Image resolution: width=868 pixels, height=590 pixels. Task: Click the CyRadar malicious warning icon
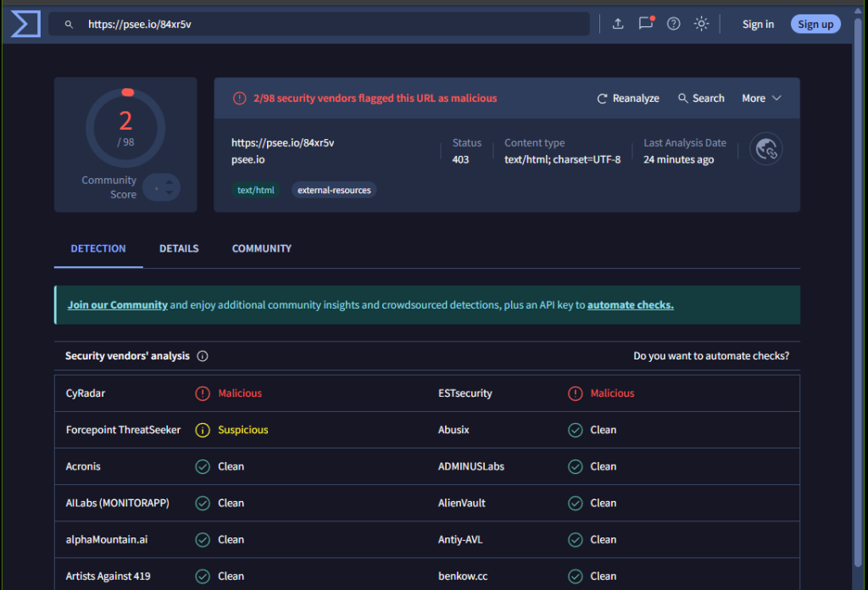[x=203, y=393]
